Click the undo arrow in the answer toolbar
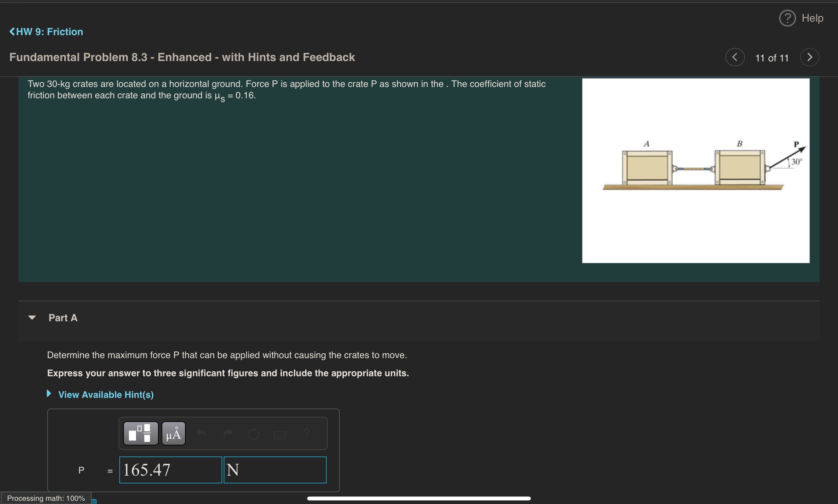The image size is (838, 504). click(x=201, y=433)
